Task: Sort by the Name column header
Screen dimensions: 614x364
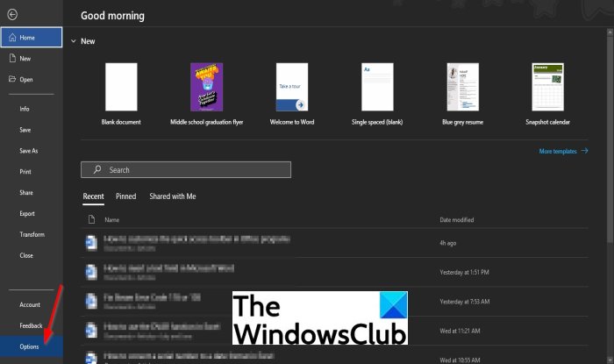Action: (111, 220)
